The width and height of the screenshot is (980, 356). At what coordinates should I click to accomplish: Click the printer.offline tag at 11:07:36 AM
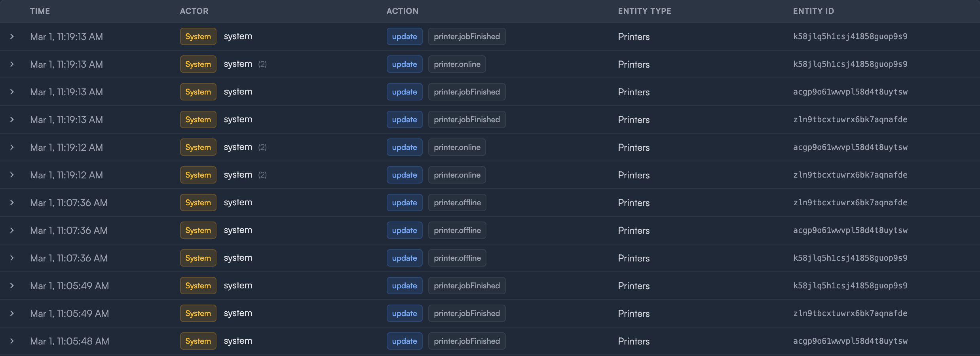pos(457,203)
